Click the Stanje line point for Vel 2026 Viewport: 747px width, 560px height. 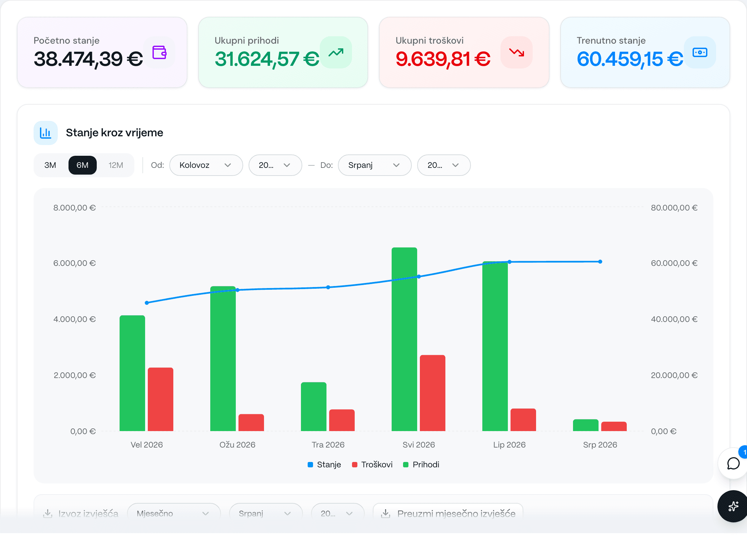coord(147,303)
